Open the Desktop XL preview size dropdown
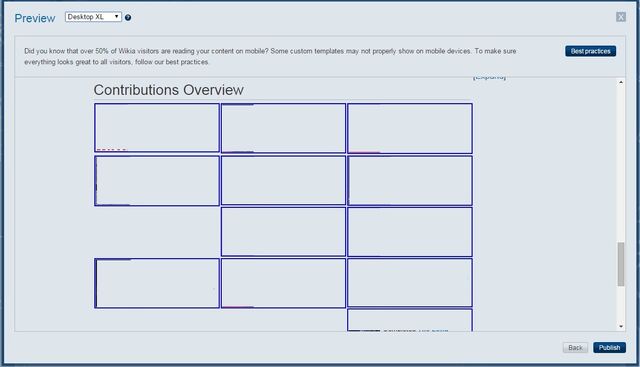This screenshot has height=367, width=640. (93, 17)
